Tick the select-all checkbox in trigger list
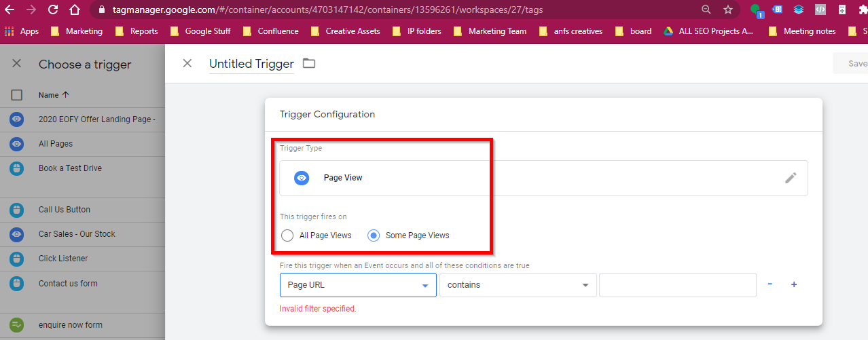 17,95
